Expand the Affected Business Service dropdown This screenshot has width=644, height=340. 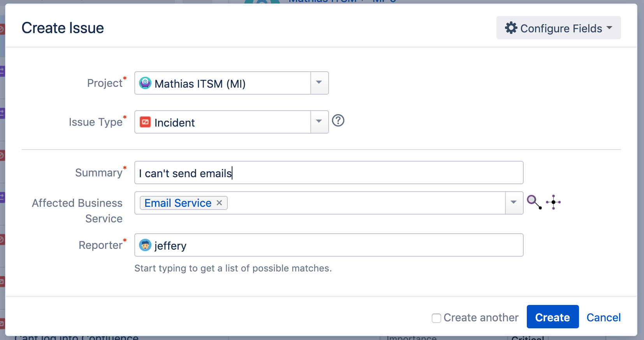pyautogui.click(x=514, y=203)
